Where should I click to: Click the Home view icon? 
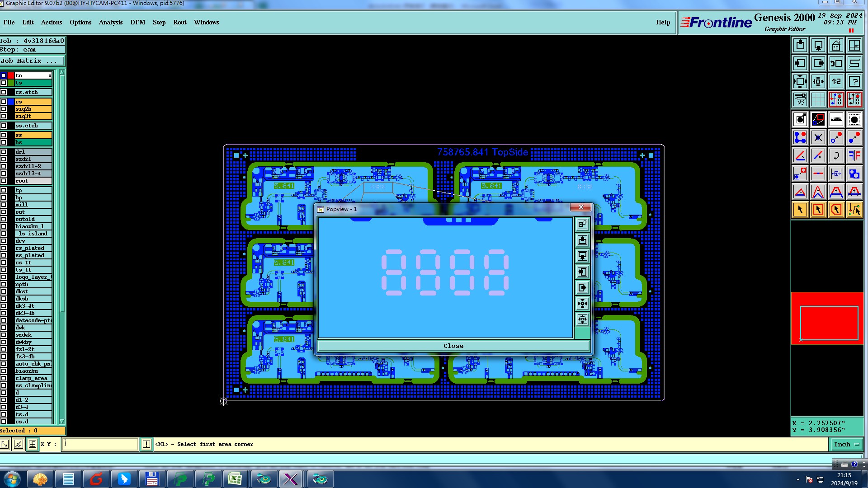[x=836, y=46]
